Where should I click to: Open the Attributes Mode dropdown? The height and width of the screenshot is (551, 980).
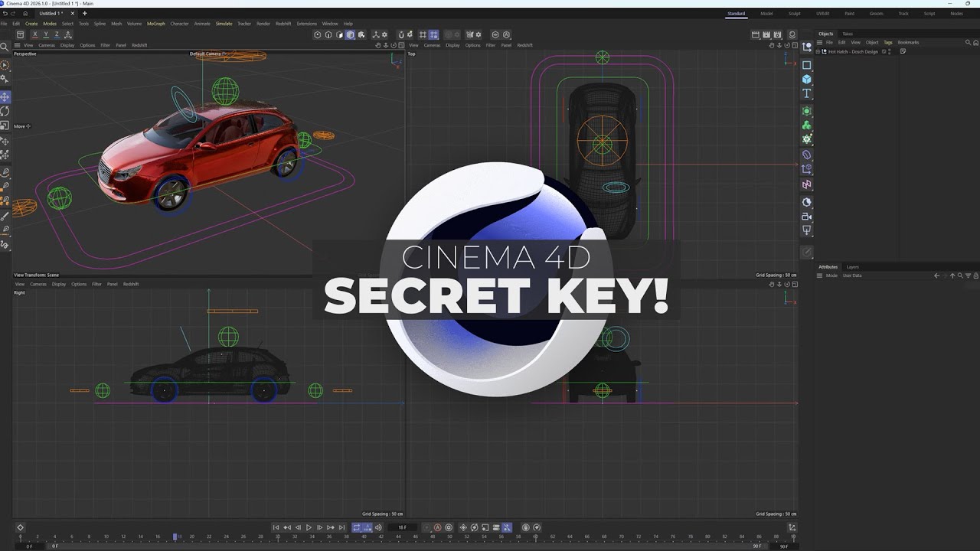click(x=831, y=275)
